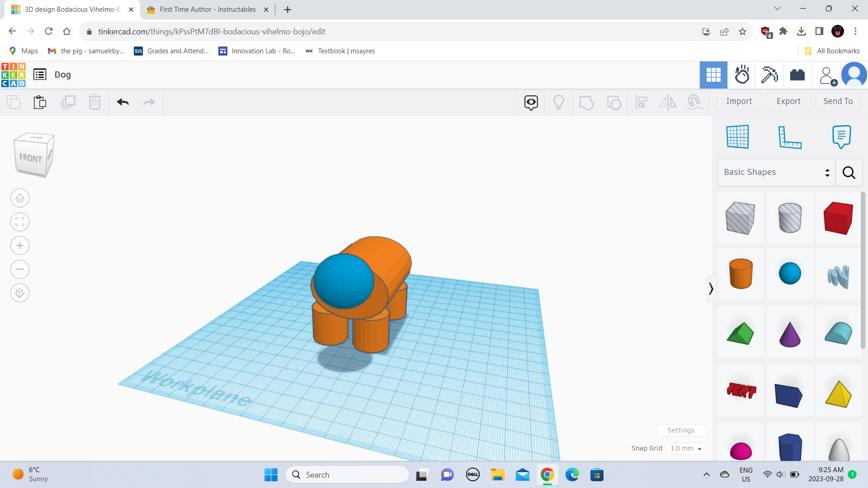Open the Snap Grid measurement dropdown
Screen dimensions: 868x488
686,448
